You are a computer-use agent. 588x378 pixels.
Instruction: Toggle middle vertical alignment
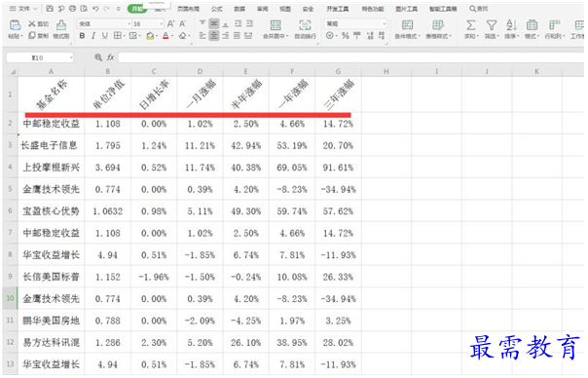pyautogui.click(x=214, y=23)
